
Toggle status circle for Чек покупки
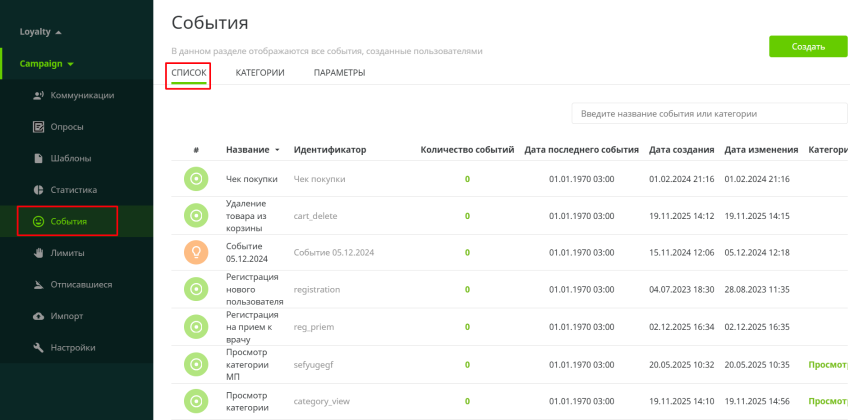196,179
